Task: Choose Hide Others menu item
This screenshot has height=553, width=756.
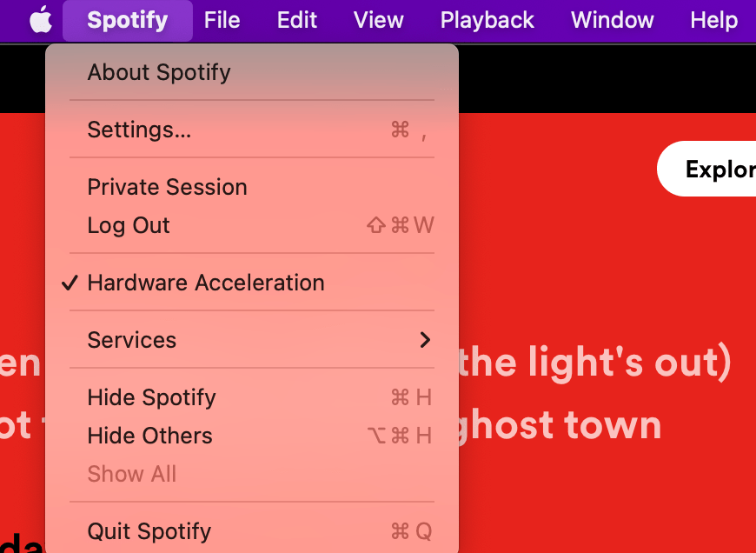Action: [x=149, y=436]
